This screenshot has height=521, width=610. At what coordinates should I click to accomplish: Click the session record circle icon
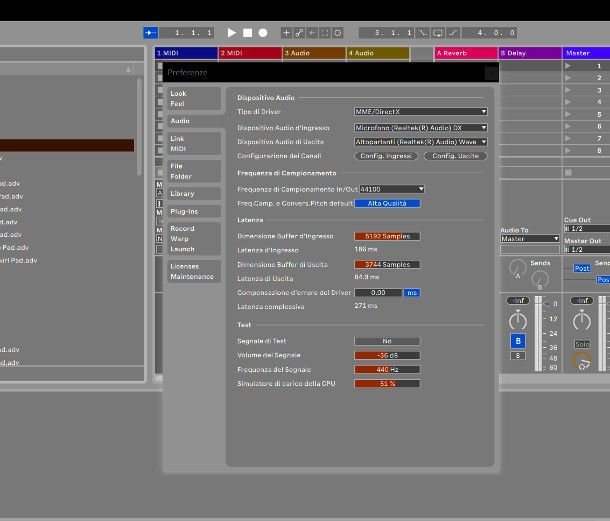[x=338, y=33]
